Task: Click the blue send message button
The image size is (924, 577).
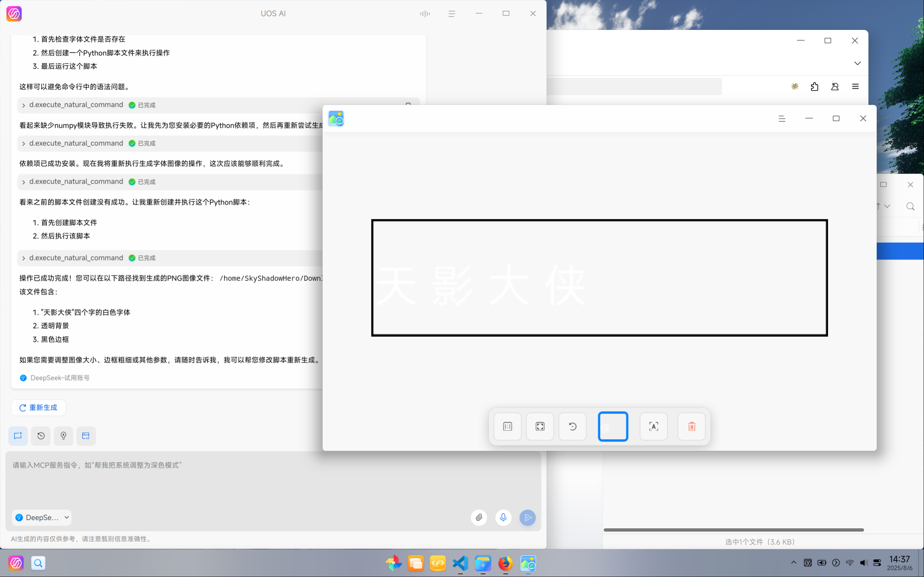Action: point(527,517)
